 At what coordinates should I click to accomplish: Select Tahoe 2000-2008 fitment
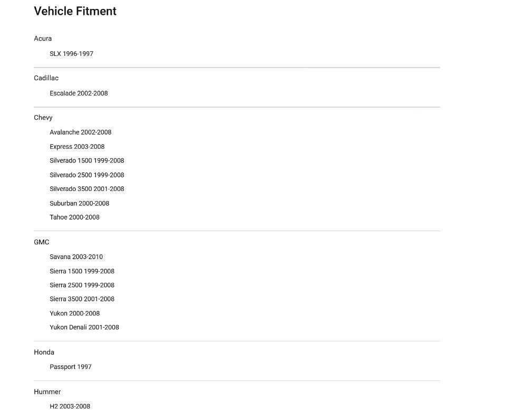[74, 217]
